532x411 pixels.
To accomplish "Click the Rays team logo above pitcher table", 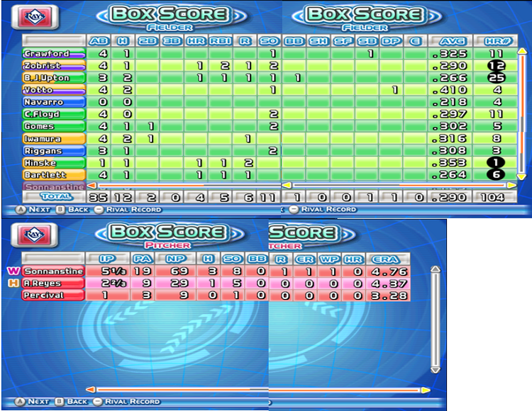I will coord(35,235).
